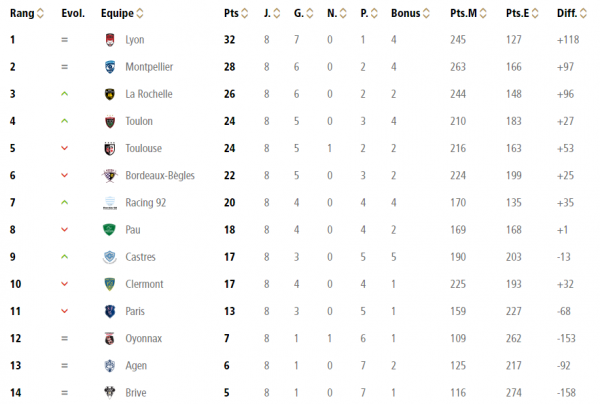Click the Brive club badge
This screenshot has width=600, height=404.
tap(110, 393)
